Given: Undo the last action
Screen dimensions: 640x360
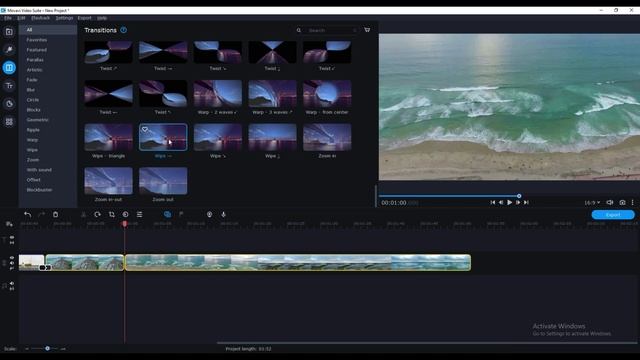Looking at the screenshot, I should (x=27, y=214).
